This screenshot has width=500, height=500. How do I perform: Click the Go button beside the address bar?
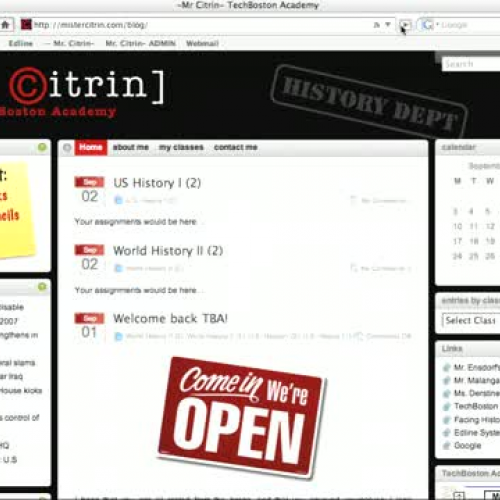pyautogui.click(x=405, y=25)
